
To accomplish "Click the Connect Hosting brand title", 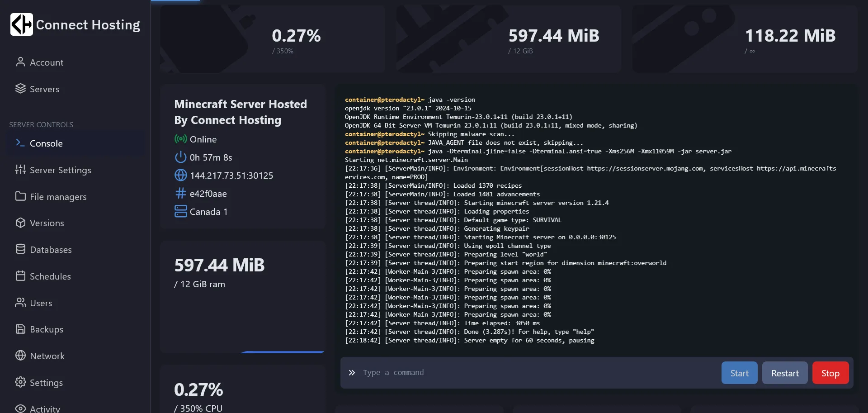I will [x=88, y=24].
